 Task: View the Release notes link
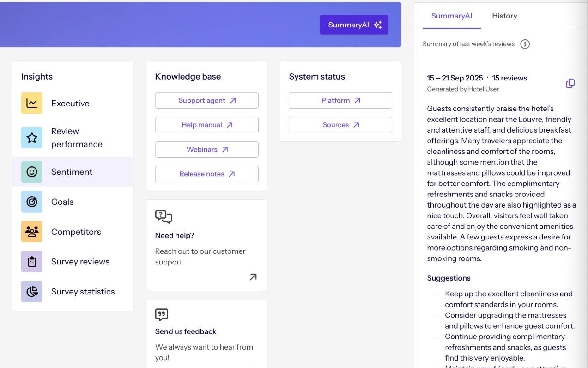click(207, 174)
